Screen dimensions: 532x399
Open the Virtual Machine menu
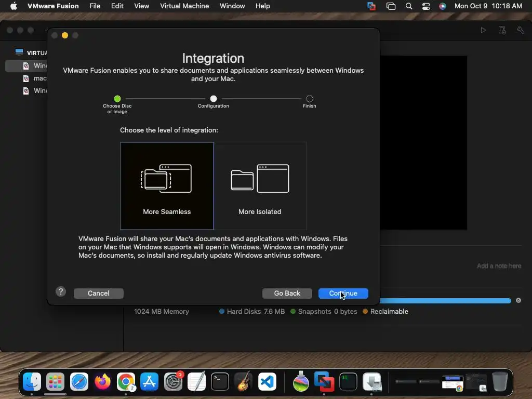184,6
